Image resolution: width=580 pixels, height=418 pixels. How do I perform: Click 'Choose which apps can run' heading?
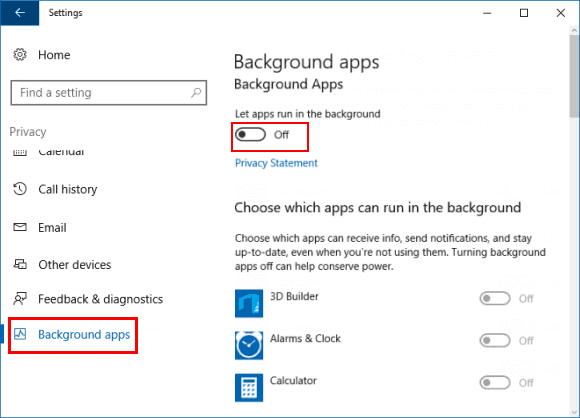[378, 208]
